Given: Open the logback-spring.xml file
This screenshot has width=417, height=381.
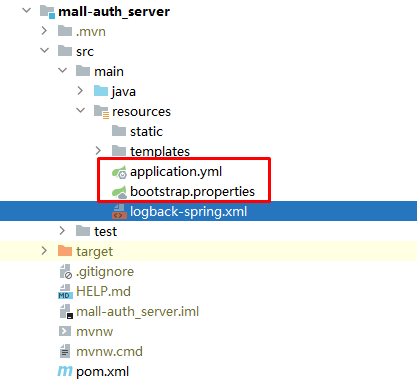Looking at the screenshot, I should [188, 212].
